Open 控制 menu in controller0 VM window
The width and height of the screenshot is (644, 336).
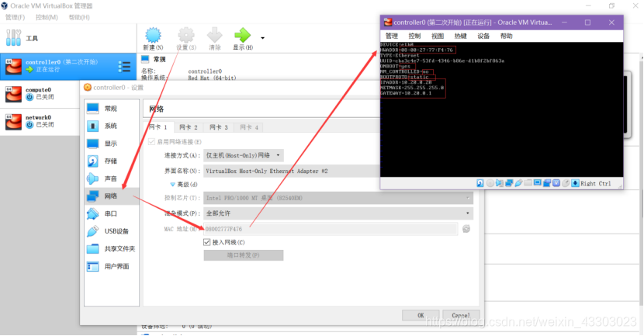(x=415, y=36)
